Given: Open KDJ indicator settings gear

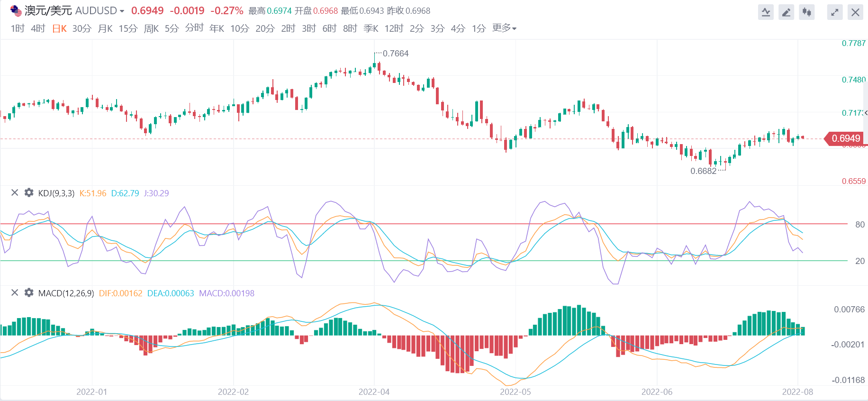Looking at the screenshot, I should pyautogui.click(x=29, y=192).
